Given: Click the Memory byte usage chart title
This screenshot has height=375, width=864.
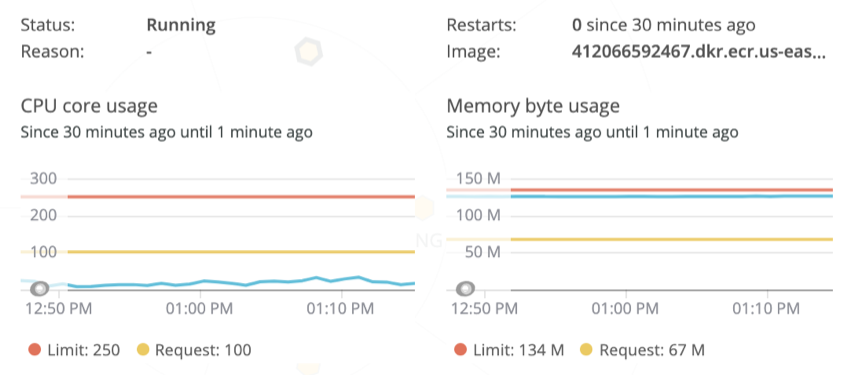Looking at the screenshot, I should [533, 106].
